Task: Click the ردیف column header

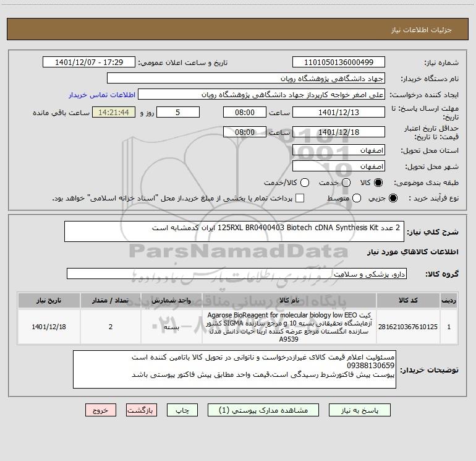Action: click(x=449, y=300)
